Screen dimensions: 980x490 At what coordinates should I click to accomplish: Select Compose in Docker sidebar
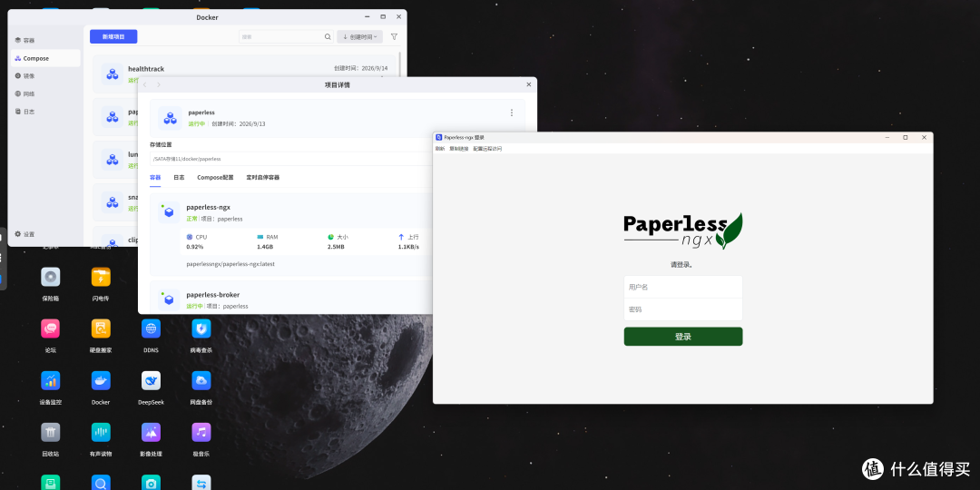[x=45, y=58]
